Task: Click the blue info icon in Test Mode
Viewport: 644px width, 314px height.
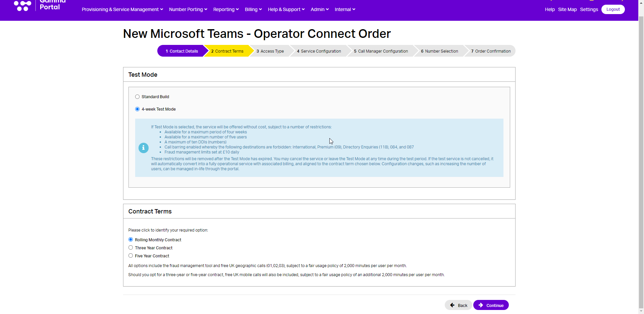Action: click(144, 148)
